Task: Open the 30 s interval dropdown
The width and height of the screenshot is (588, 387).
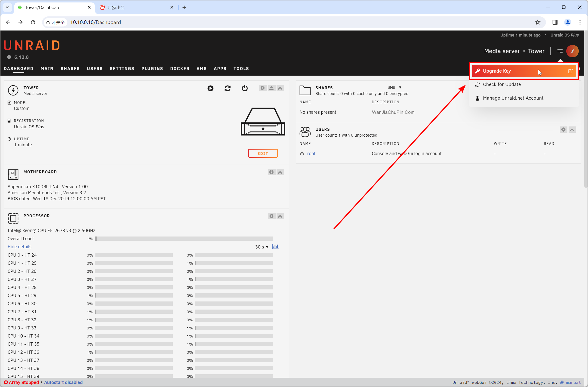Action: coord(262,247)
